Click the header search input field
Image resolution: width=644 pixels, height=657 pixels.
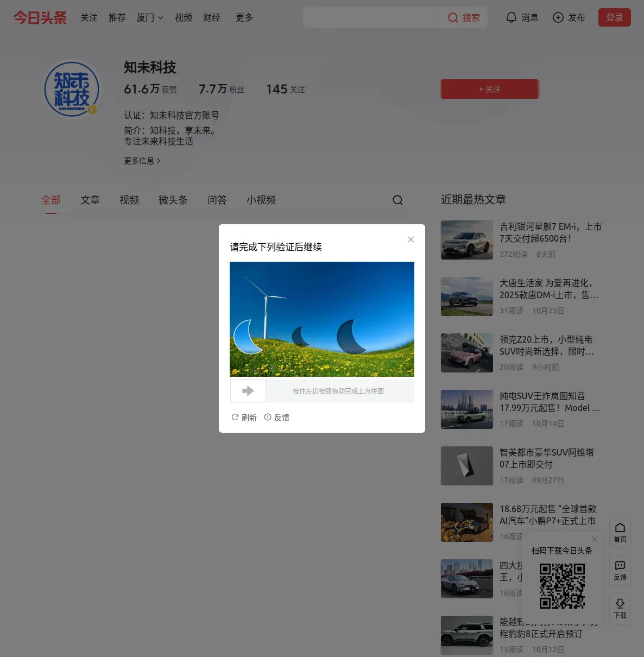pyautogui.click(x=371, y=17)
